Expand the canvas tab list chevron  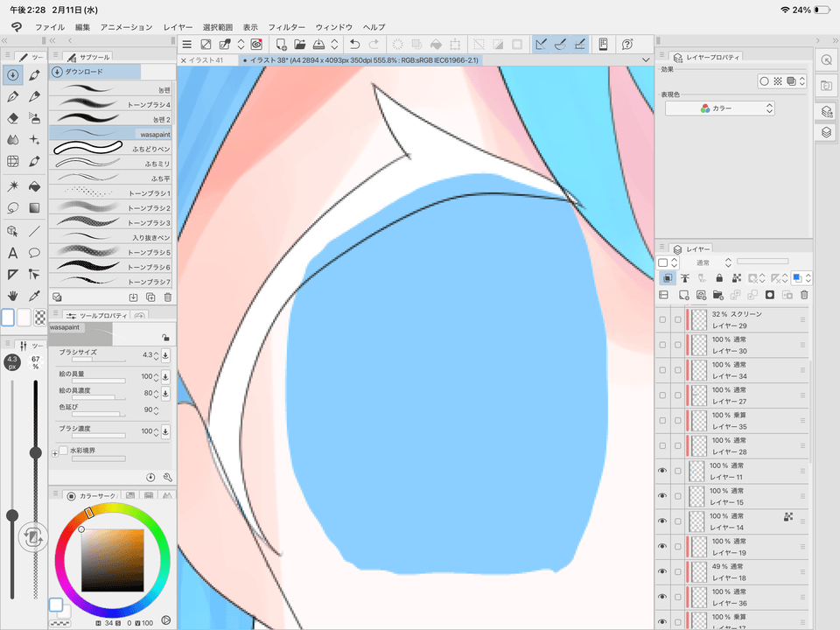coord(645,59)
